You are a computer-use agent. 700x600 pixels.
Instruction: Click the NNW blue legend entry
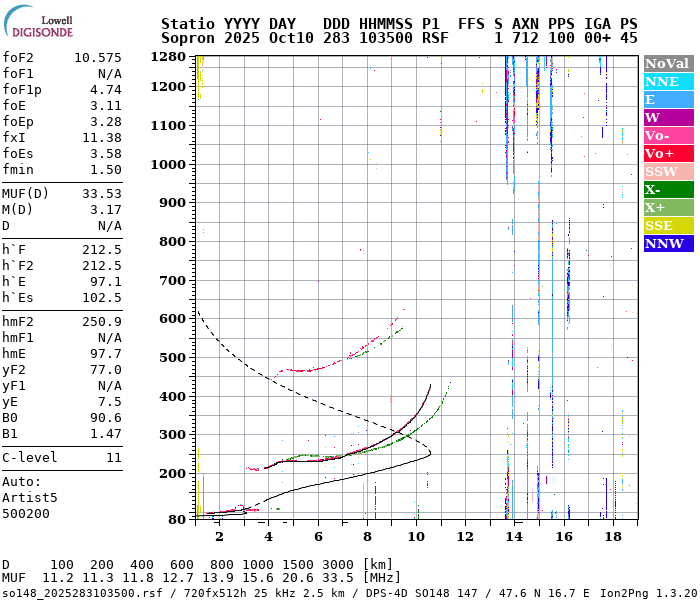(x=667, y=243)
